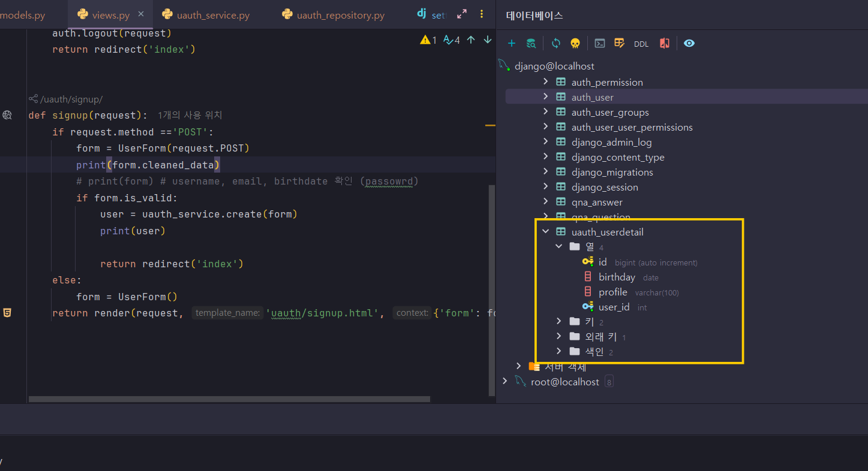This screenshot has height=471, width=868.
Task: Click the auth_permission table icon
Action: point(561,82)
